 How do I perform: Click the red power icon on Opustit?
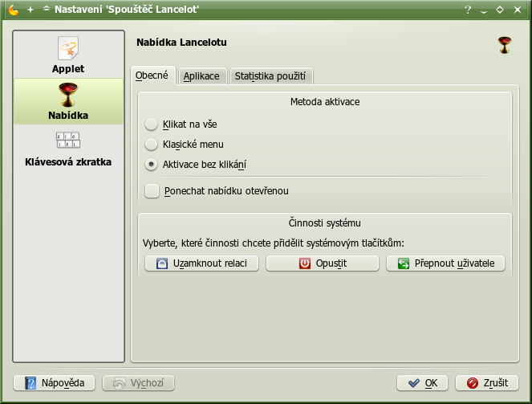tap(304, 263)
